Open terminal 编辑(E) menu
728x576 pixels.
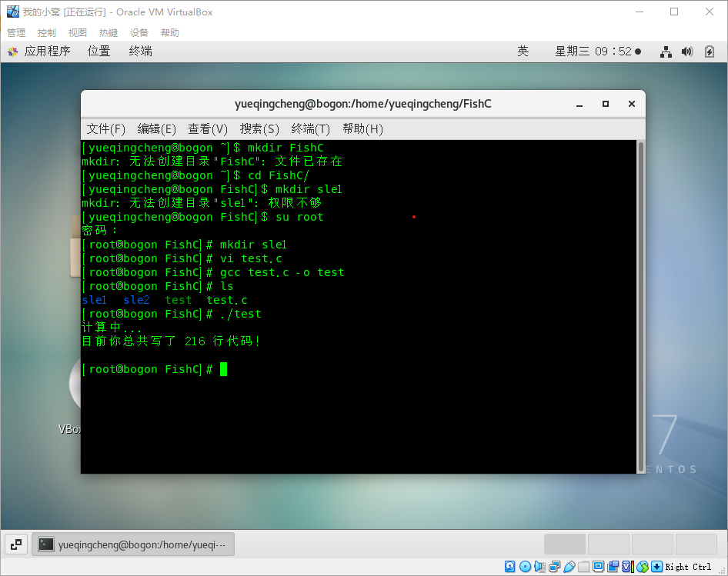[156, 128]
